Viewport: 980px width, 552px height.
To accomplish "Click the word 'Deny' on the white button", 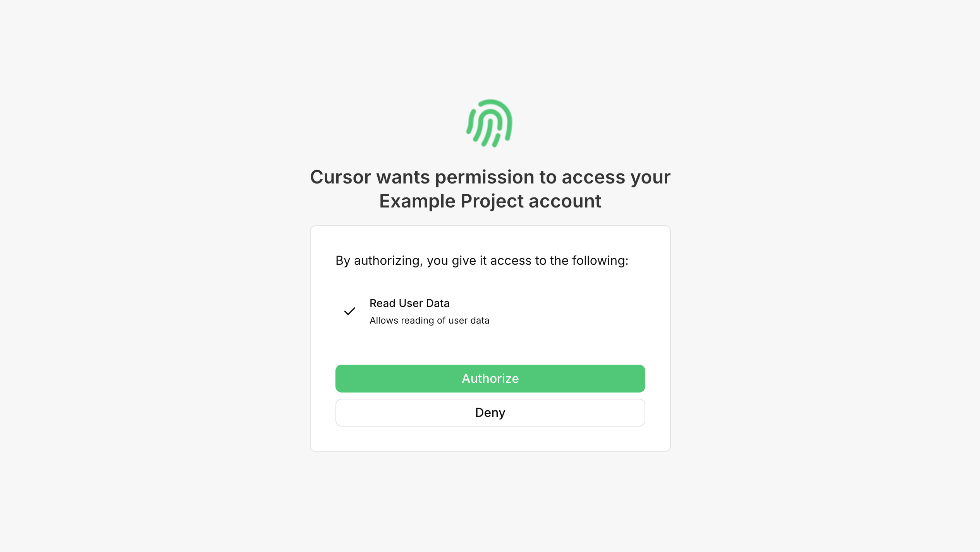I will coord(490,413).
